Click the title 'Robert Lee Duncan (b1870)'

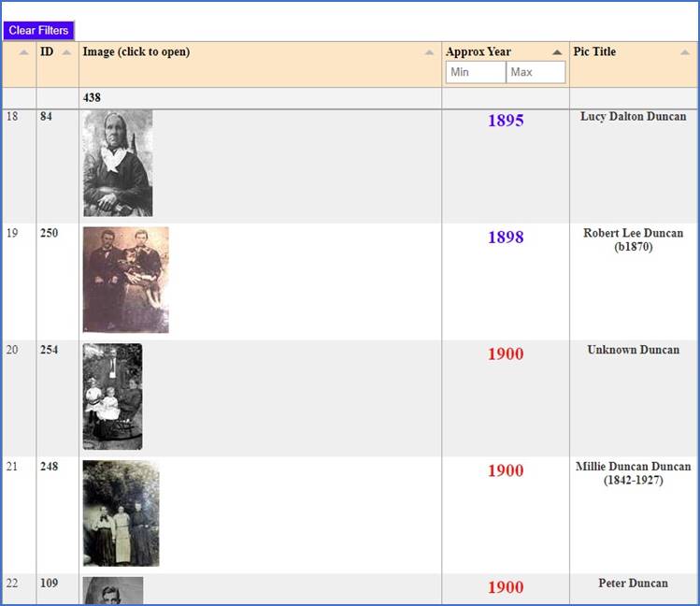tap(633, 239)
